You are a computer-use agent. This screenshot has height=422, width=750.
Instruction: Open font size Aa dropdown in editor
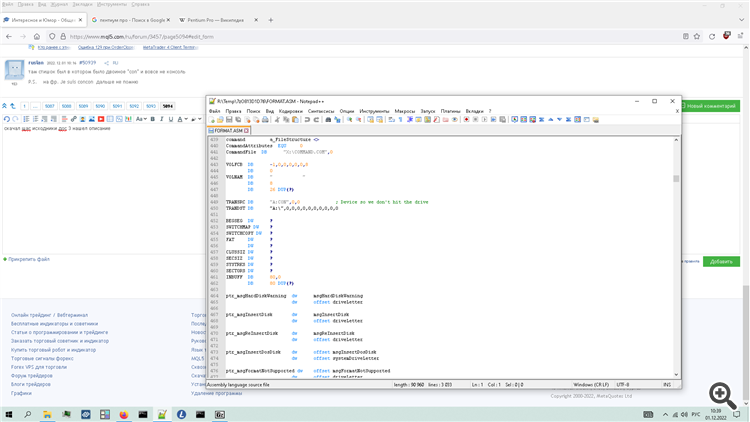[x=141, y=119]
